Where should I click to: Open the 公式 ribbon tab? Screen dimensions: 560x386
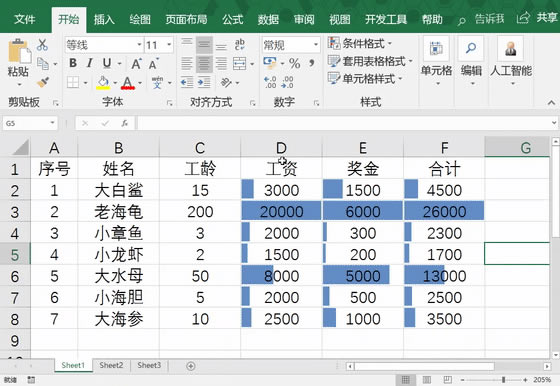232,19
